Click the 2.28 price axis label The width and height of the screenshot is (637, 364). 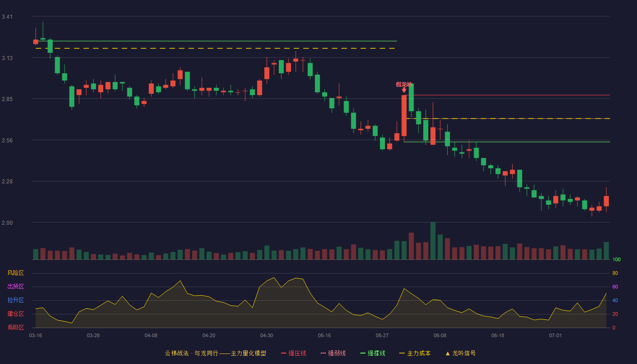[x=7, y=182]
